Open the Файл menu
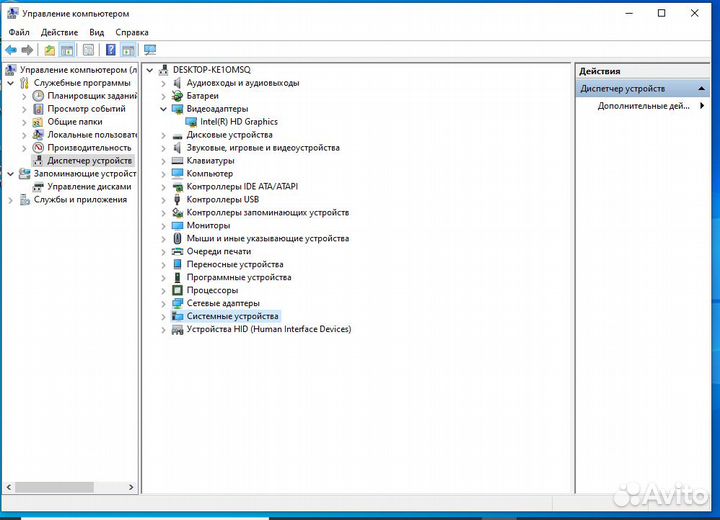The width and height of the screenshot is (720, 520). coord(19,32)
